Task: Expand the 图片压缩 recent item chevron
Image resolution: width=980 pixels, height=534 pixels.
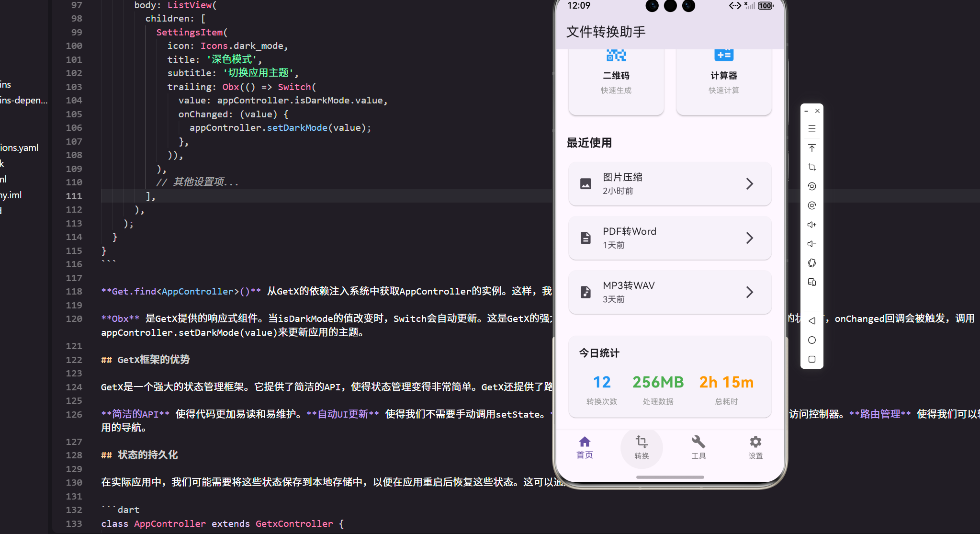Action: tap(750, 183)
